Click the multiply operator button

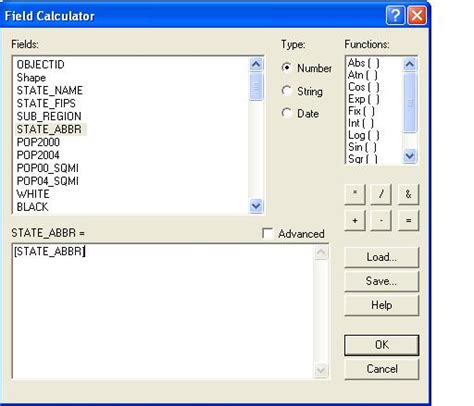(x=355, y=194)
